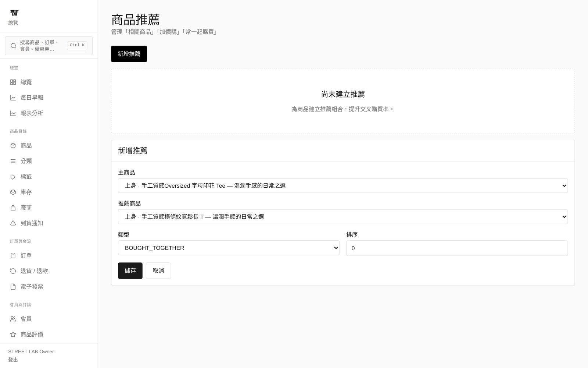Click the 會員與評論 section label
This screenshot has width=588, height=368.
(x=21, y=305)
